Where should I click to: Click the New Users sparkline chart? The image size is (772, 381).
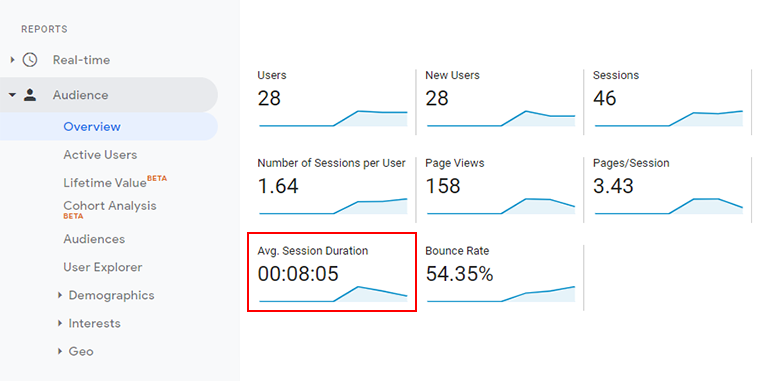pyautogui.click(x=501, y=119)
